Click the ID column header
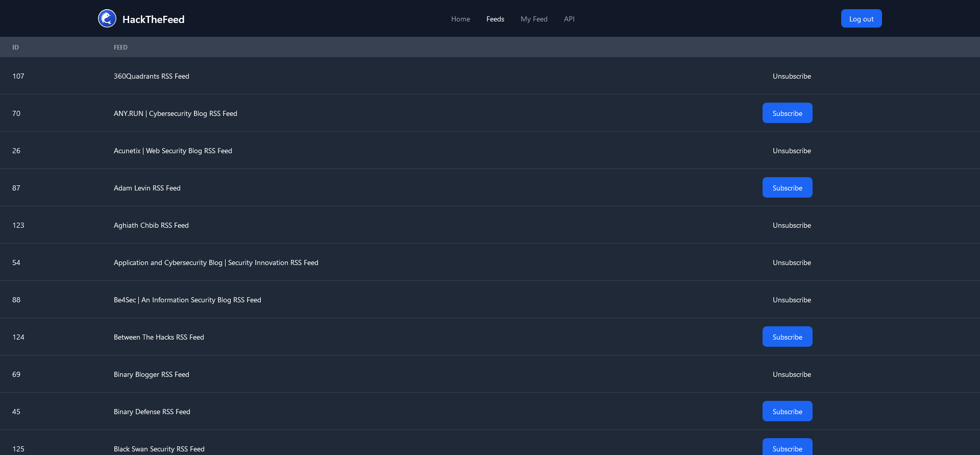The width and height of the screenshot is (980, 455). [x=15, y=47]
